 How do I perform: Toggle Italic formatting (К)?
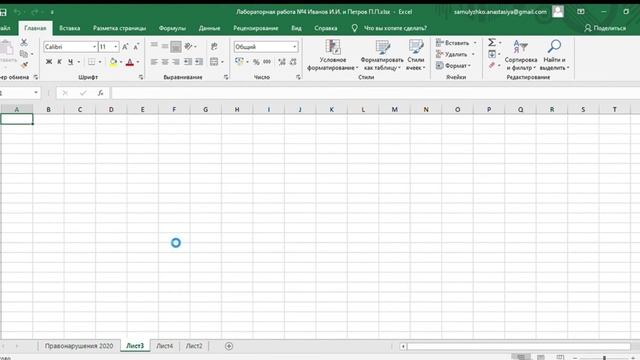(59, 62)
